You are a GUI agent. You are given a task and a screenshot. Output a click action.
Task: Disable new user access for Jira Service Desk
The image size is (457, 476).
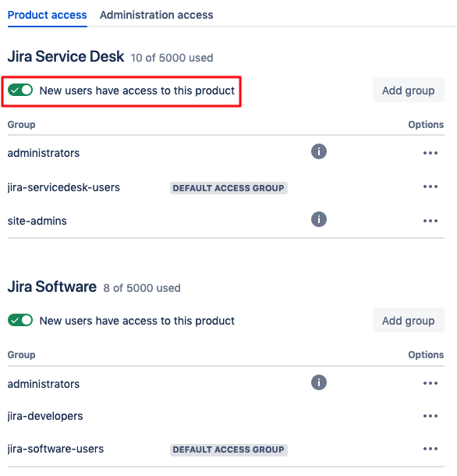click(20, 91)
